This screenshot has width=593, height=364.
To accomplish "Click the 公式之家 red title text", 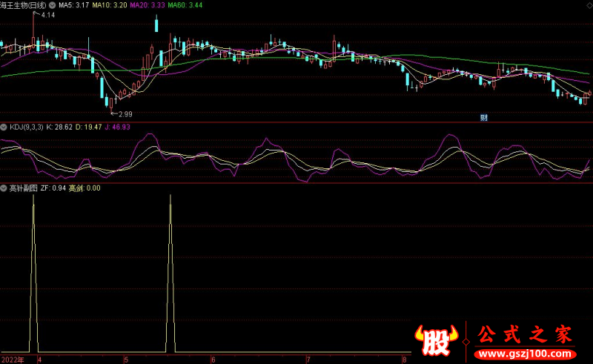I will (x=523, y=335).
